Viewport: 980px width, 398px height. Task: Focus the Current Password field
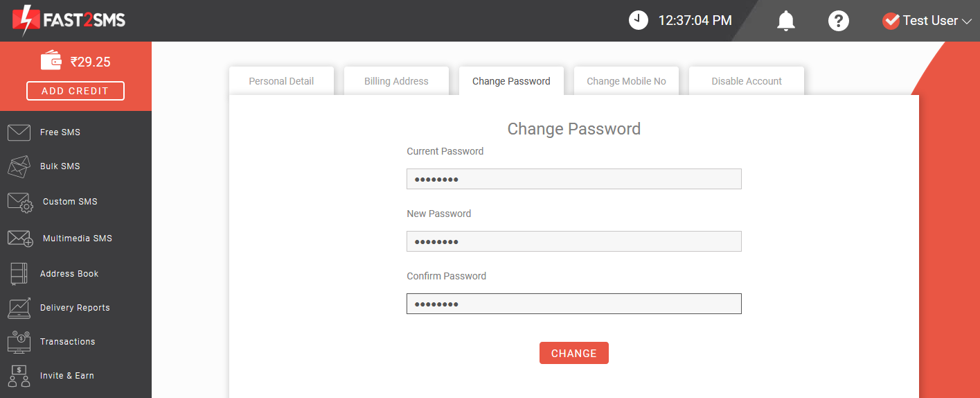tap(574, 179)
